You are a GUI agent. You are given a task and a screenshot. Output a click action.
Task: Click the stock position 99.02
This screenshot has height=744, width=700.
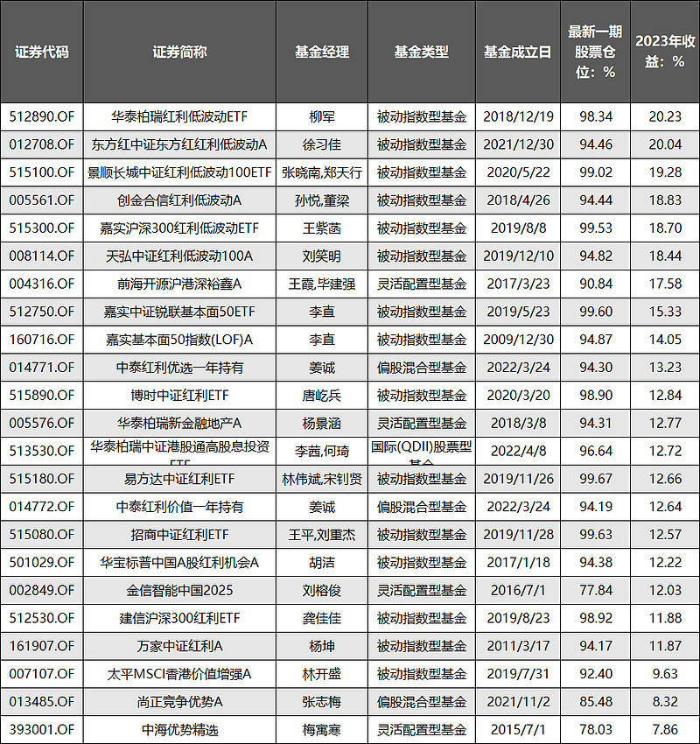[x=596, y=172]
